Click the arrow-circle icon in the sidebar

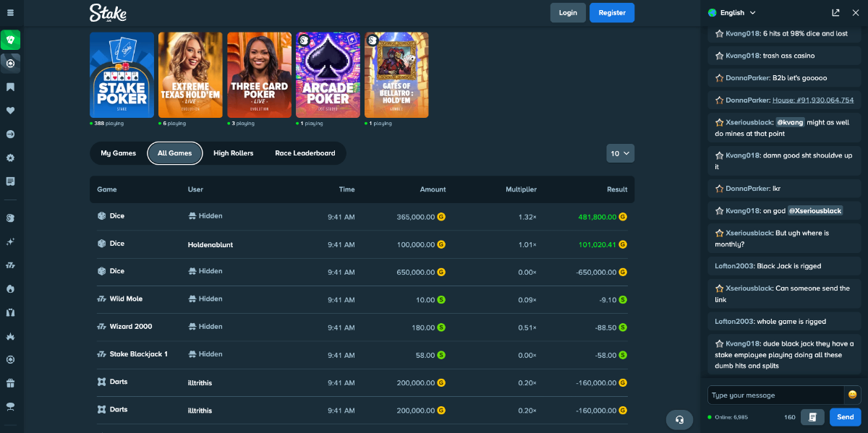pos(10,134)
